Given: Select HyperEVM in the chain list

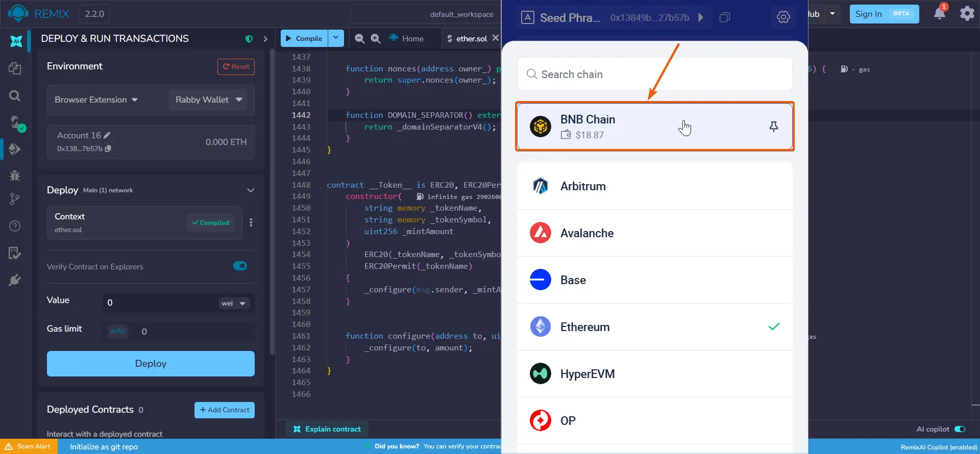Looking at the screenshot, I should point(655,374).
